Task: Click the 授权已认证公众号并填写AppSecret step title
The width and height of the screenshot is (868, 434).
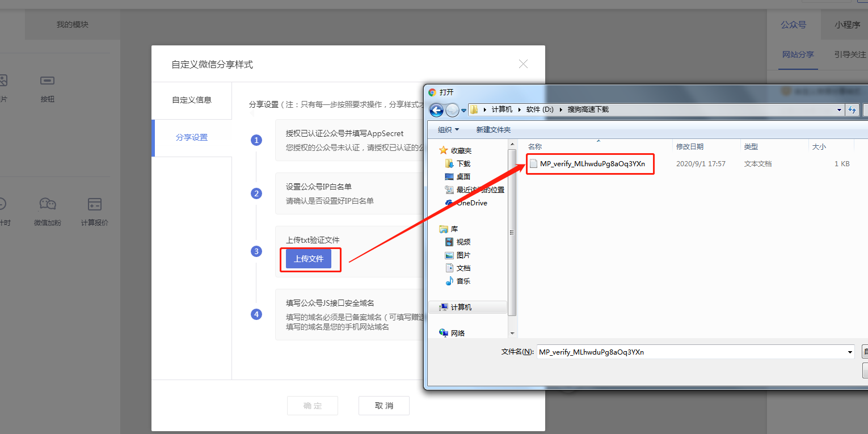Action: tap(345, 133)
